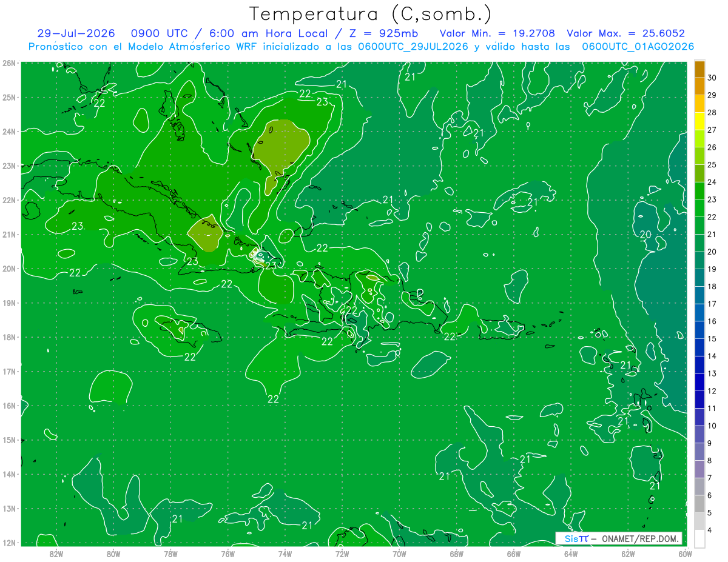Viewport: 728px width, 562px height.
Task: Click legend value "26" on the color bar
Action: pos(712,147)
